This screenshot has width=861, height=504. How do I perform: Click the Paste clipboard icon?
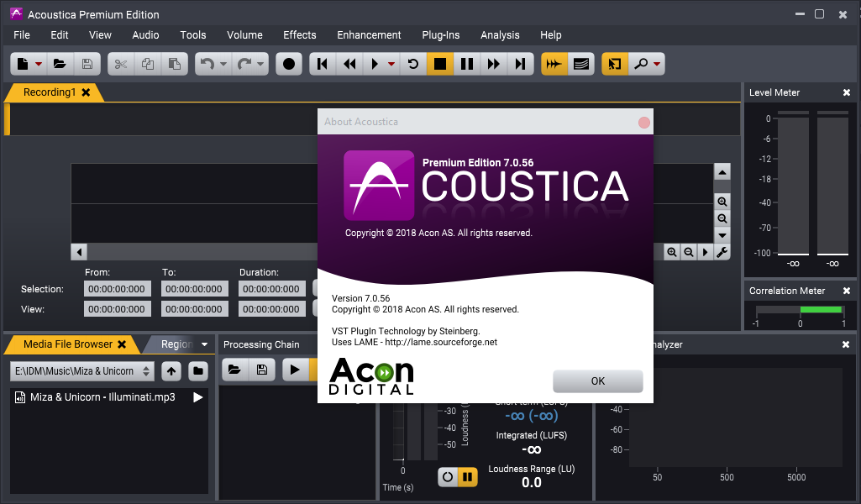pyautogui.click(x=175, y=64)
